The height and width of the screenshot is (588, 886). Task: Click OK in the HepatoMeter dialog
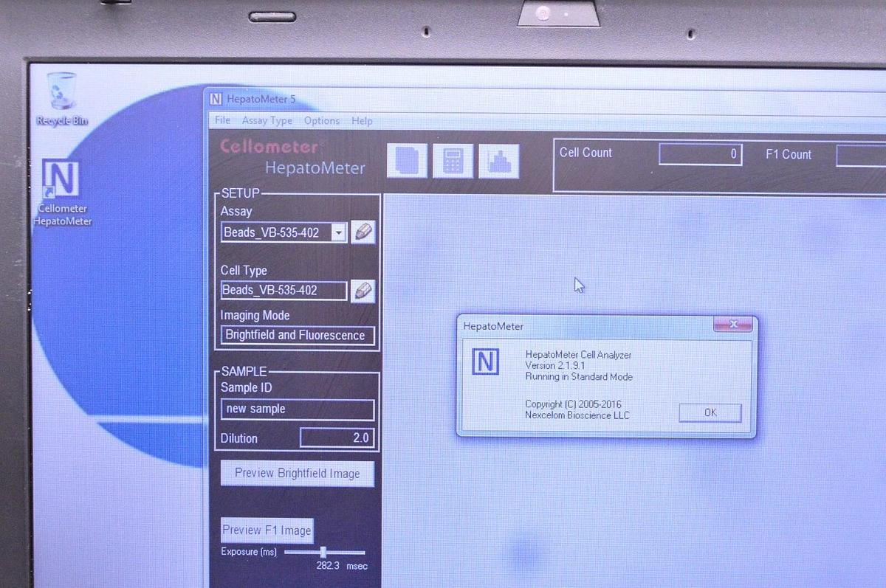pyautogui.click(x=710, y=412)
